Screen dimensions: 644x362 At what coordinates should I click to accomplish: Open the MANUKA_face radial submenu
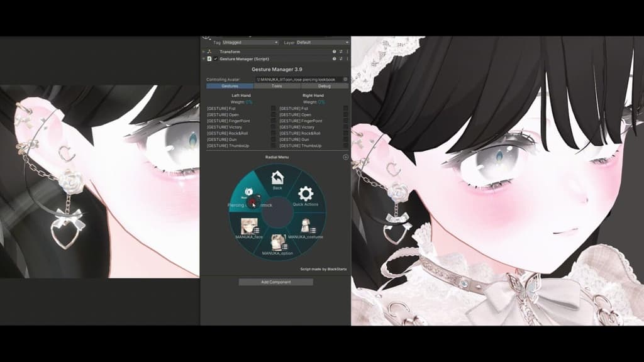(249, 229)
